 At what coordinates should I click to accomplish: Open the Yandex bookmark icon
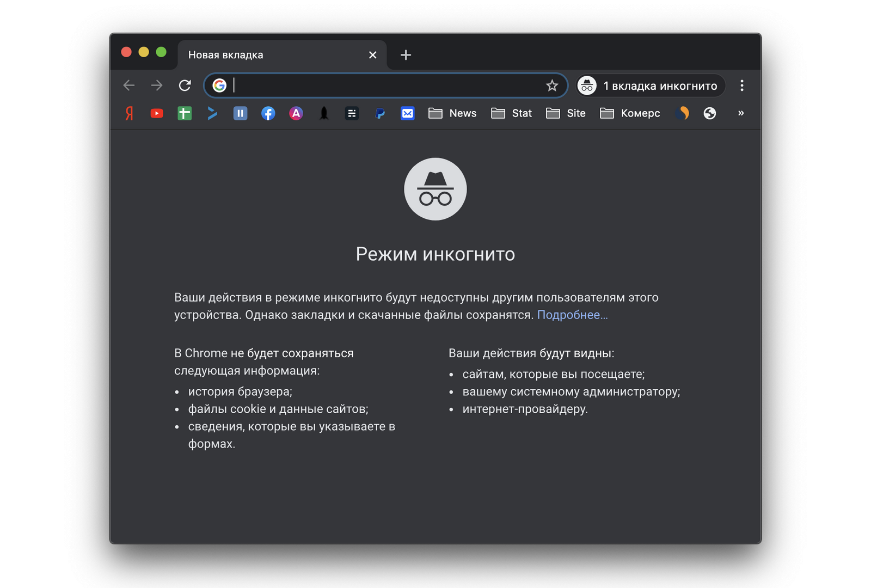point(129,113)
